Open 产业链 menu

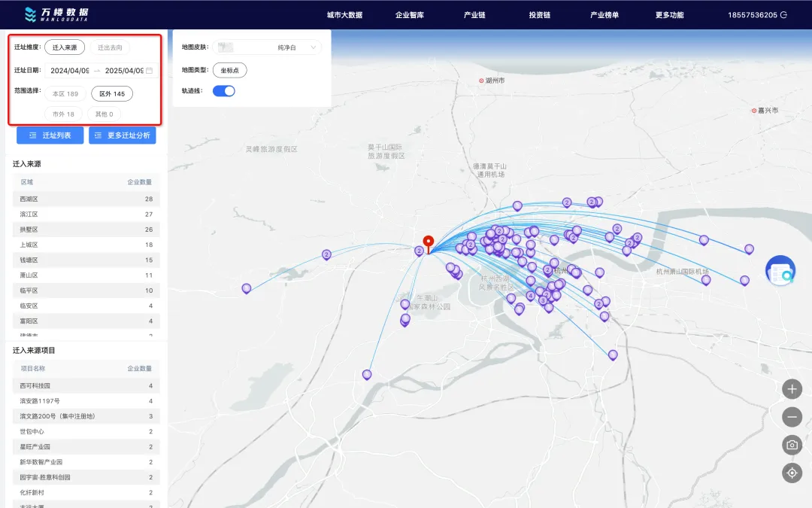(474, 15)
